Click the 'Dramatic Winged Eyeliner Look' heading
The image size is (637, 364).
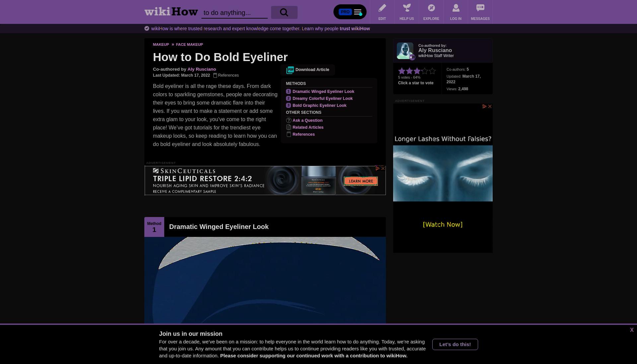(219, 227)
